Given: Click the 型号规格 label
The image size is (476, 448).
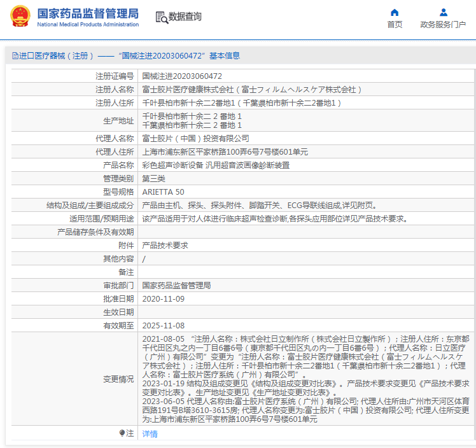Looking at the screenshot, I should click(x=118, y=192).
